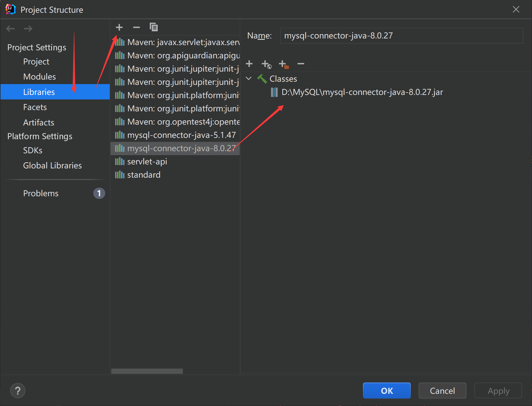Open SDKs under Platform Settings
This screenshot has width=532, height=406.
33,150
